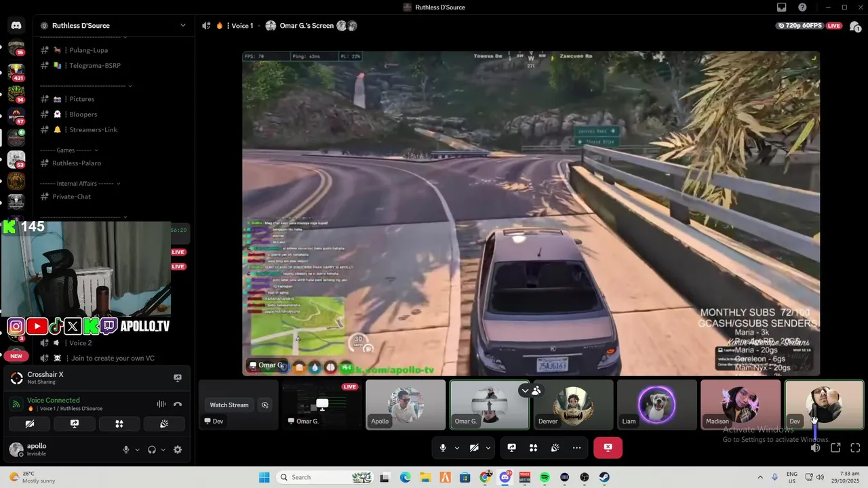The image size is (868, 488).
Task: Mute microphone in user panel
Action: pyautogui.click(x=125, y=449)
